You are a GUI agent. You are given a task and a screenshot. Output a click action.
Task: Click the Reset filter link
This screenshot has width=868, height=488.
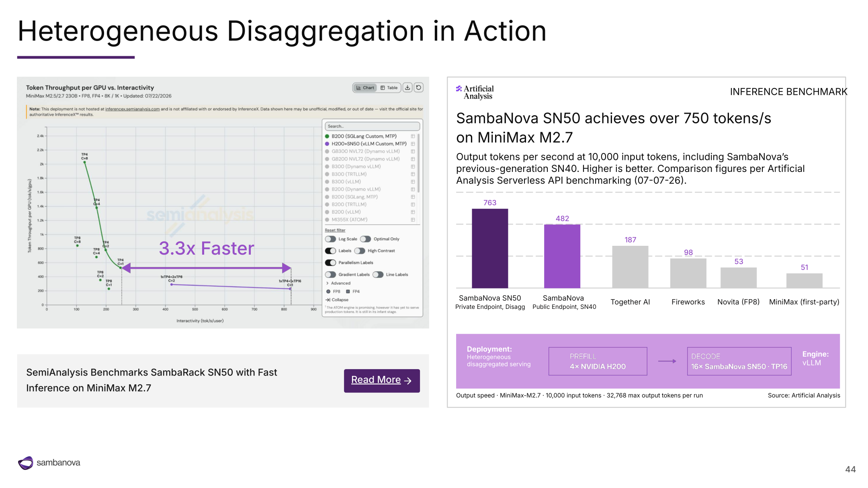click(x=335, y=231)
